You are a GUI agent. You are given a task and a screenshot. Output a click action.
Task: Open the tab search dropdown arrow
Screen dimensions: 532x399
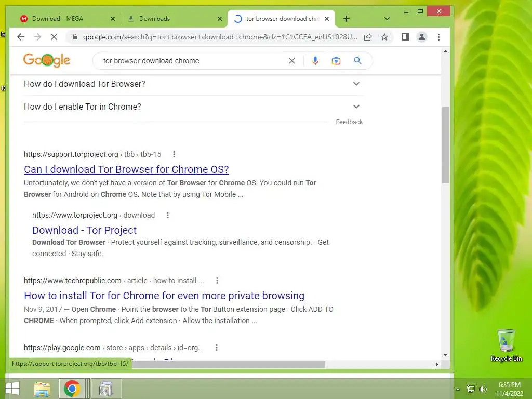pos(387,19)
